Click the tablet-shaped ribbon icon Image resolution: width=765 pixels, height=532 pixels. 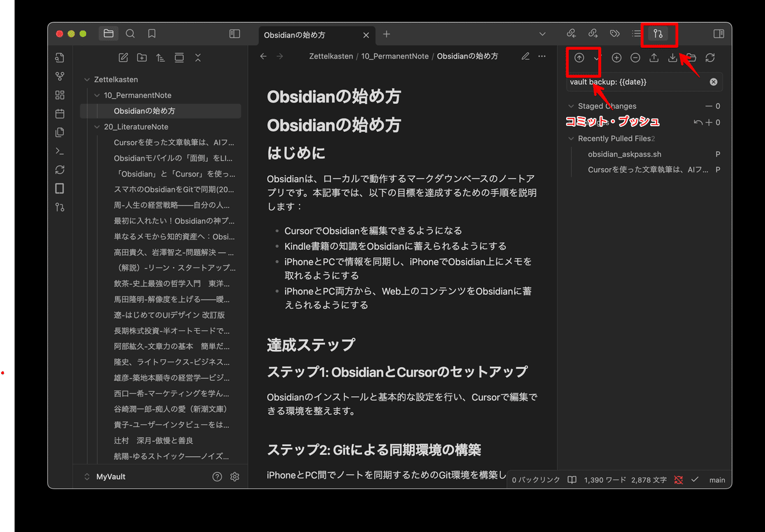[x=60, y=189]
